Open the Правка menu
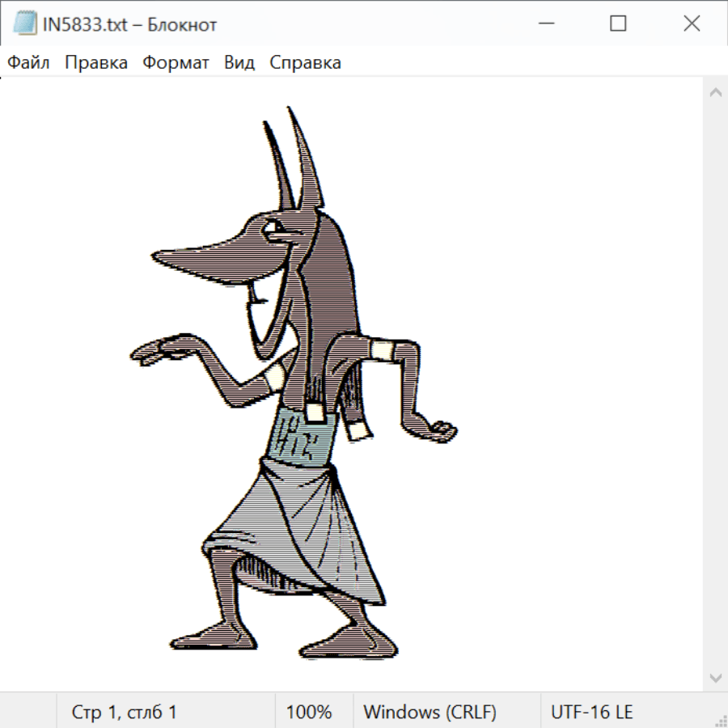Screen dimensions: 728x728 (x=95, y=63)
